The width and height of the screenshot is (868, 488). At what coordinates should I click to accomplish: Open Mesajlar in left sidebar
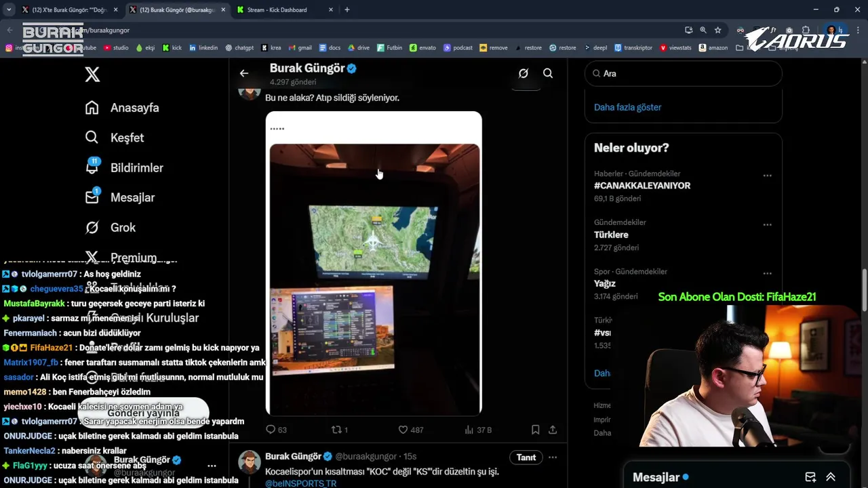coord(120,197)
